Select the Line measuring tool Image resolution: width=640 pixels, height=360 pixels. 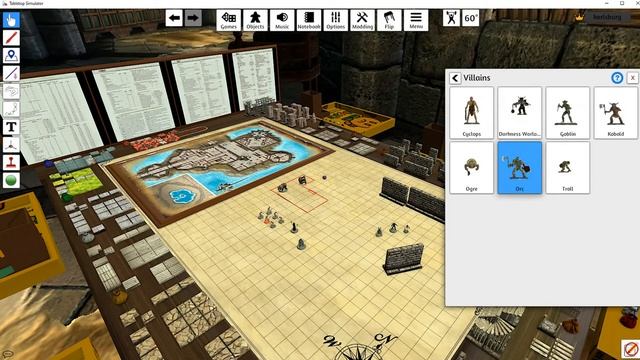(x=11, y=73)
